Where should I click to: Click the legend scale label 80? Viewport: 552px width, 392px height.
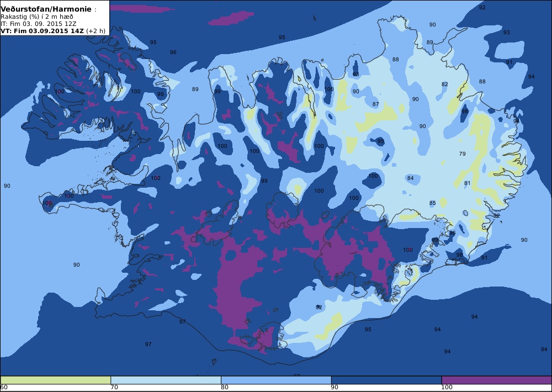click(x=225, y=388)
